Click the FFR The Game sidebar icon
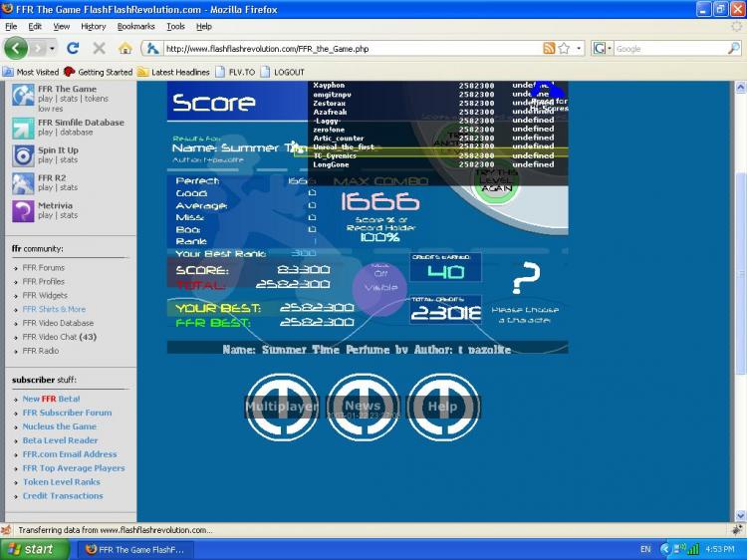This screenshot has height=560, width=747. [23, 95]
